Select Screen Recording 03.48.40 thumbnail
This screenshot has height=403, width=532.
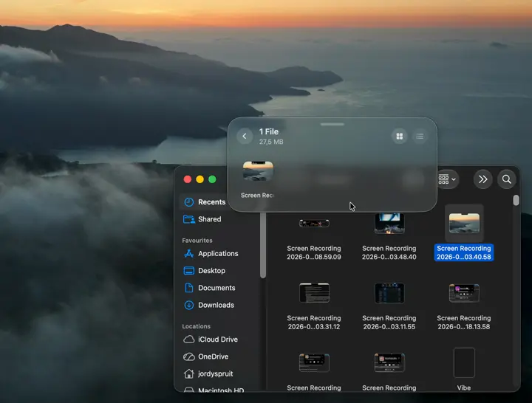389,224
